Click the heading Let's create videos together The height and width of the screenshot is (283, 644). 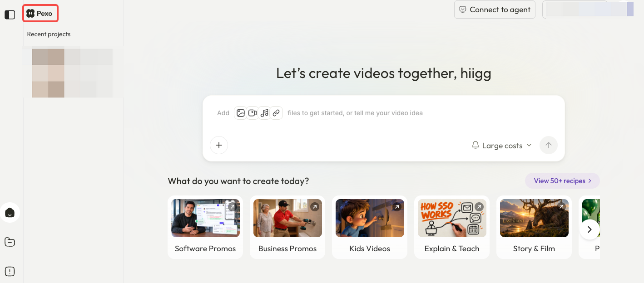point(384,73)
